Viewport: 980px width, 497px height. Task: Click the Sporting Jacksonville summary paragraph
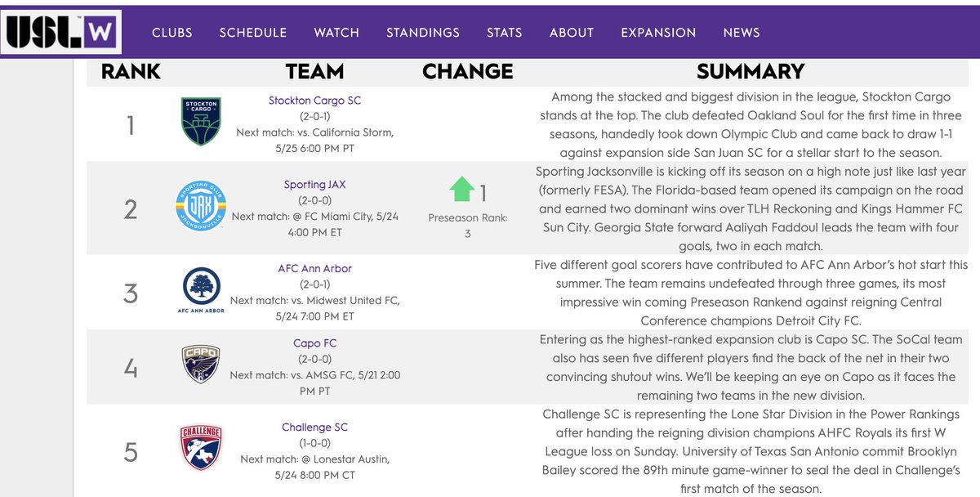click(751, 210)
